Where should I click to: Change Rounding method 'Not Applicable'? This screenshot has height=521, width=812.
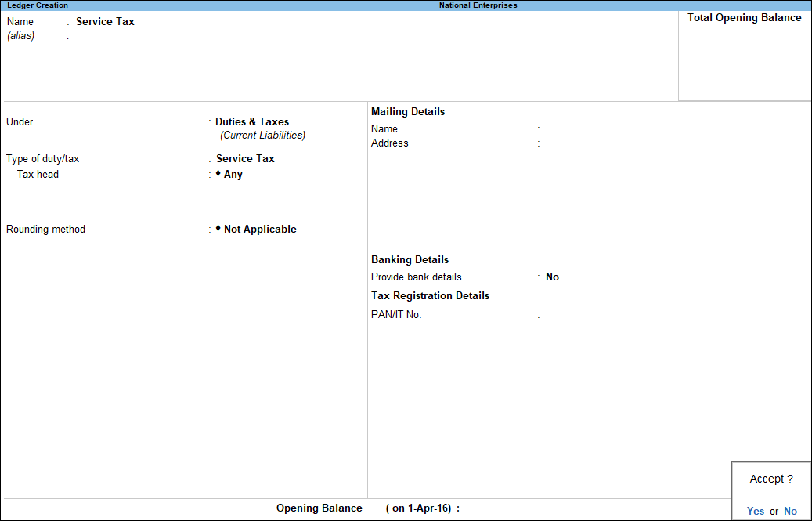coord(256,229)
